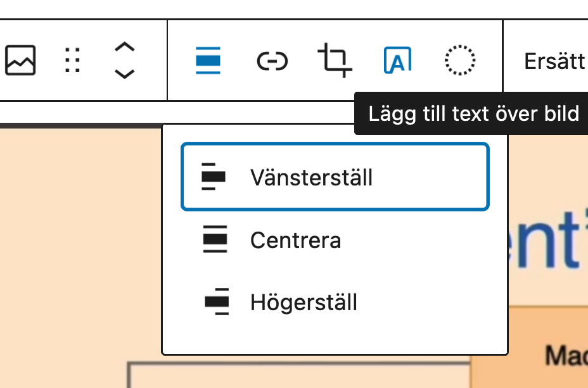Open the link insertion tool
588x388 pixels.
(272, 60)
